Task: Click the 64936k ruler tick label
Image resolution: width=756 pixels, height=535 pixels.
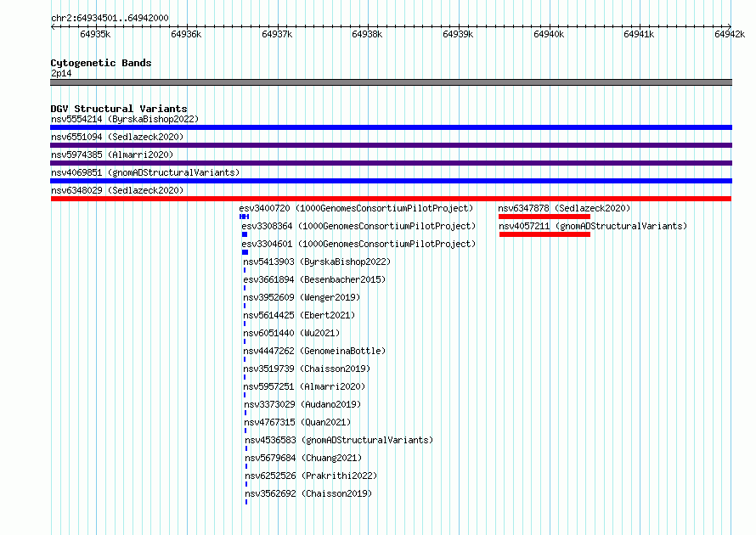Action: pos(186,34)
